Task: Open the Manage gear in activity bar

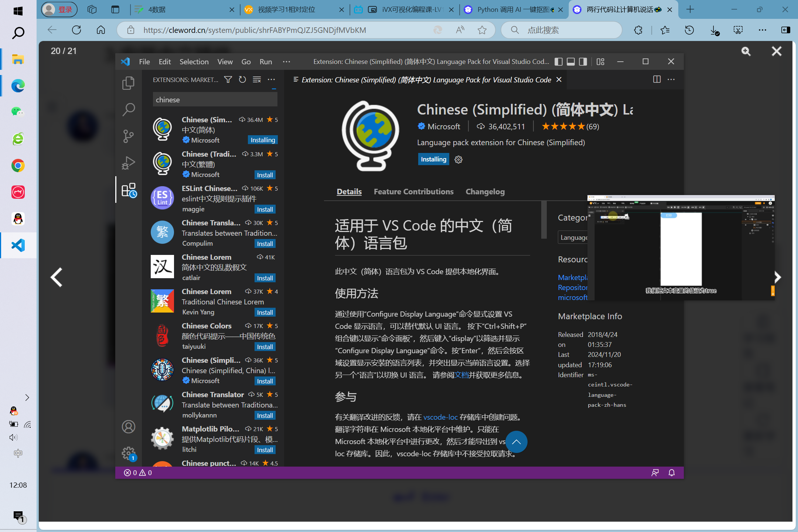Action: pyautogui.click(x=129, y=453)
